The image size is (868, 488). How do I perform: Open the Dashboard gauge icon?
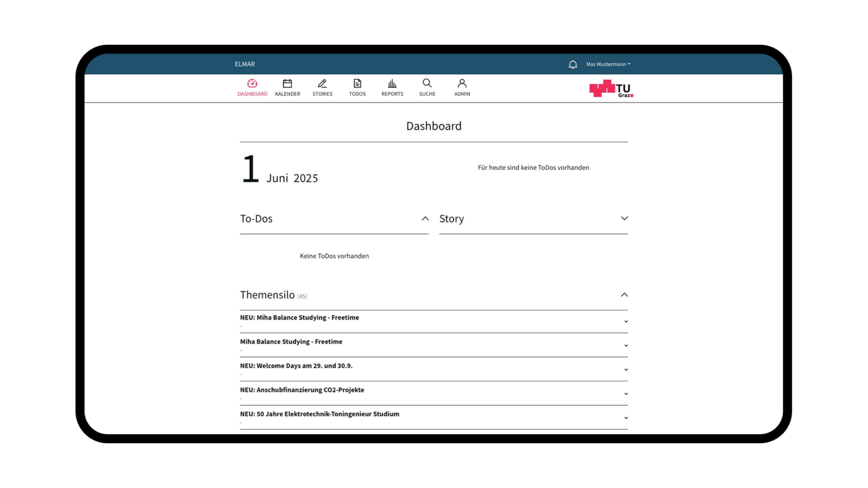point(252,84)
